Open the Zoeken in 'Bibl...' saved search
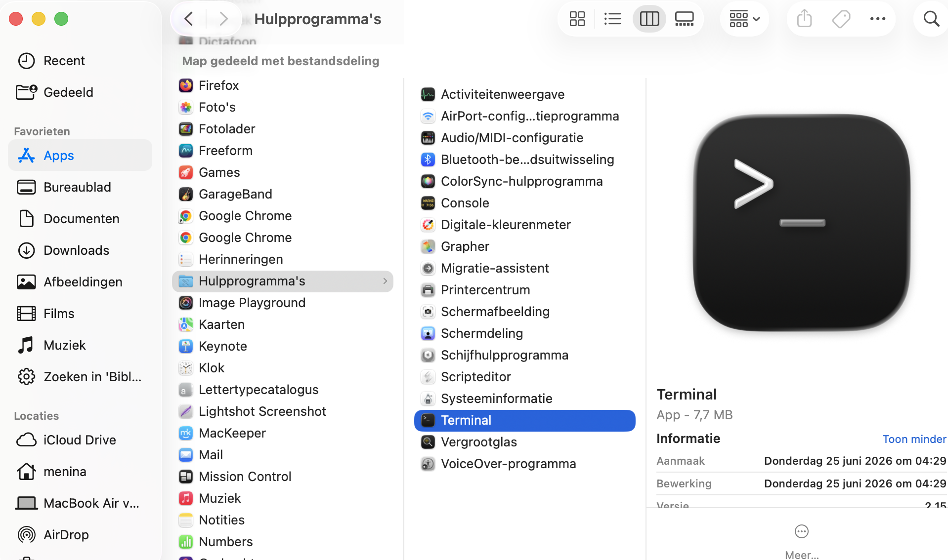 pos(80,377)
